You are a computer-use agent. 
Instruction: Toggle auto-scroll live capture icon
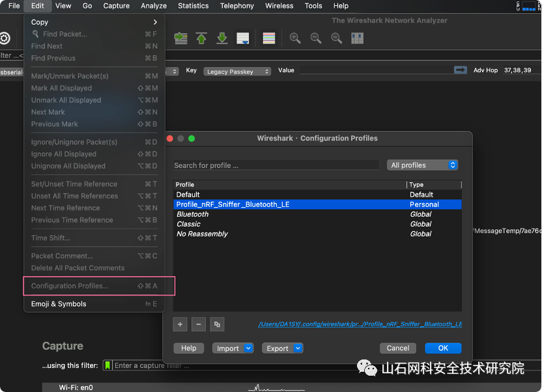pyautogui.click(x=242, y=38)
